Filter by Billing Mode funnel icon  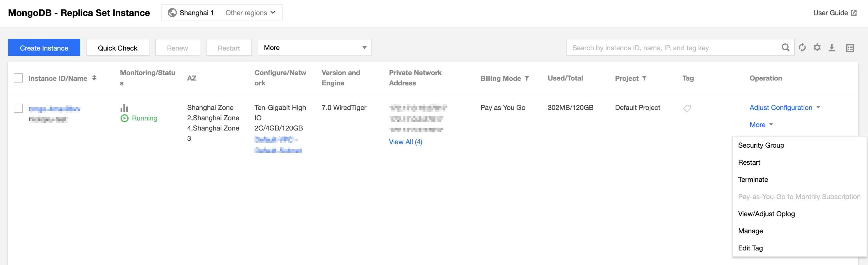pos(527,78)
